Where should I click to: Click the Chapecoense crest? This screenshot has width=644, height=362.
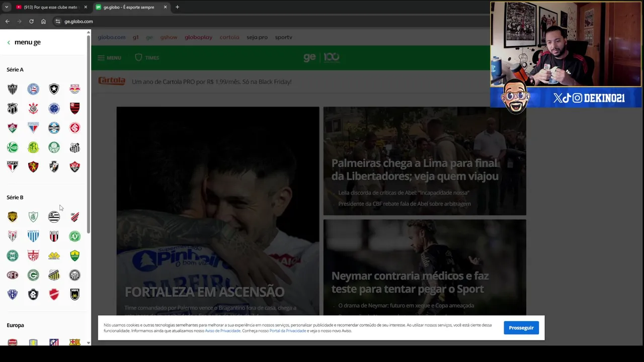coord(74,236)
